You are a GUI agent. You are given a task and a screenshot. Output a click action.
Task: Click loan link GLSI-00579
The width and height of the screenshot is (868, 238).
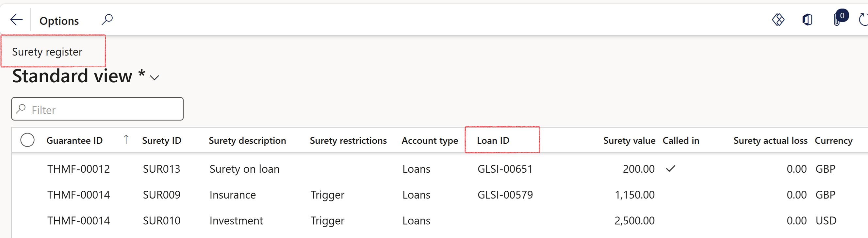tap(505, 195)
